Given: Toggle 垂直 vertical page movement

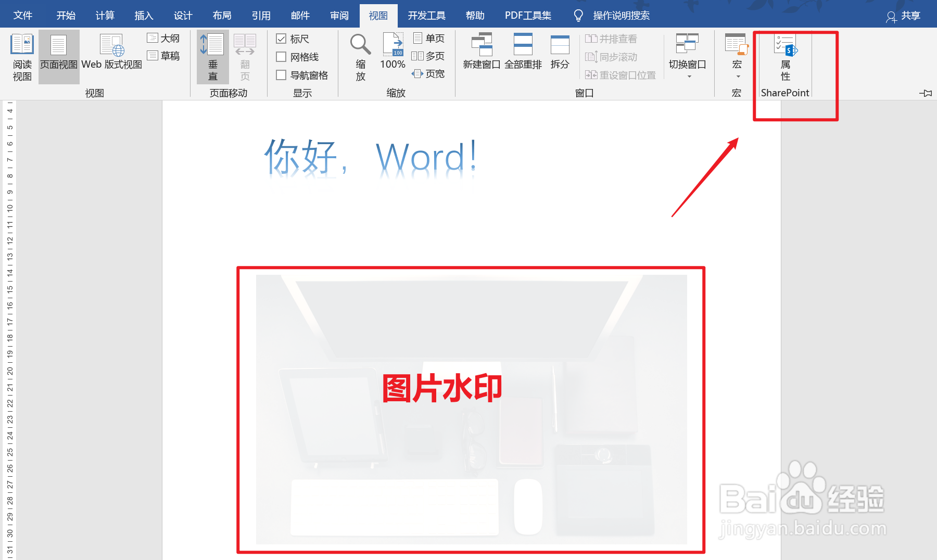Looking at the screenshot, I should [212, 56].
